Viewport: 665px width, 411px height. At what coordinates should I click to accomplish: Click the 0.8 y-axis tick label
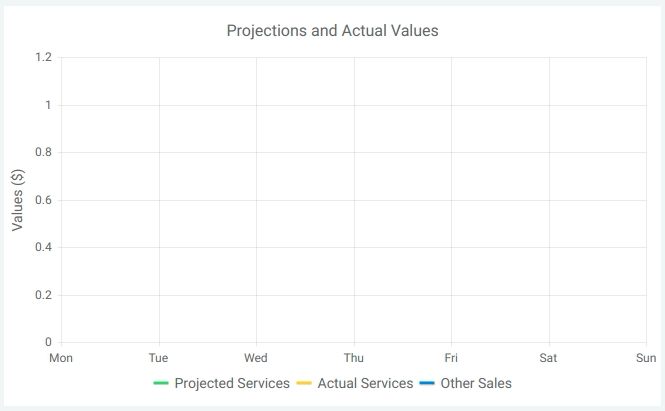43,152
